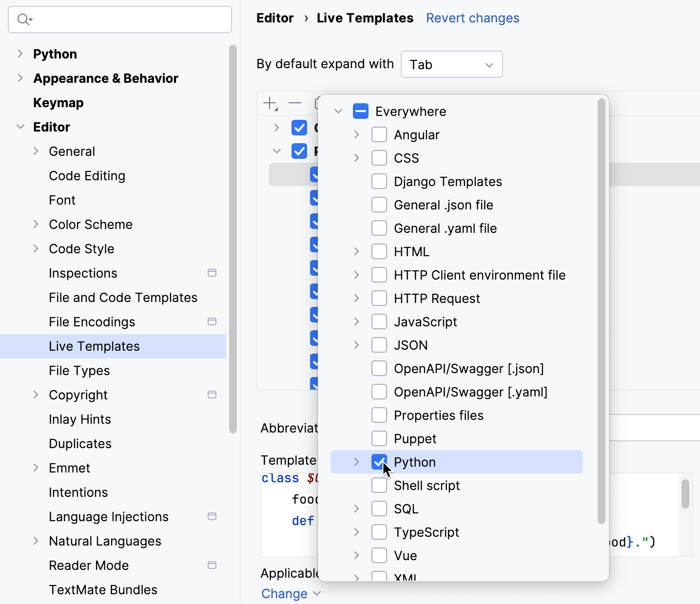The image size is (700, 604).
Task: Select Keymap in the settings sidebar
Action: click(58, 102)
